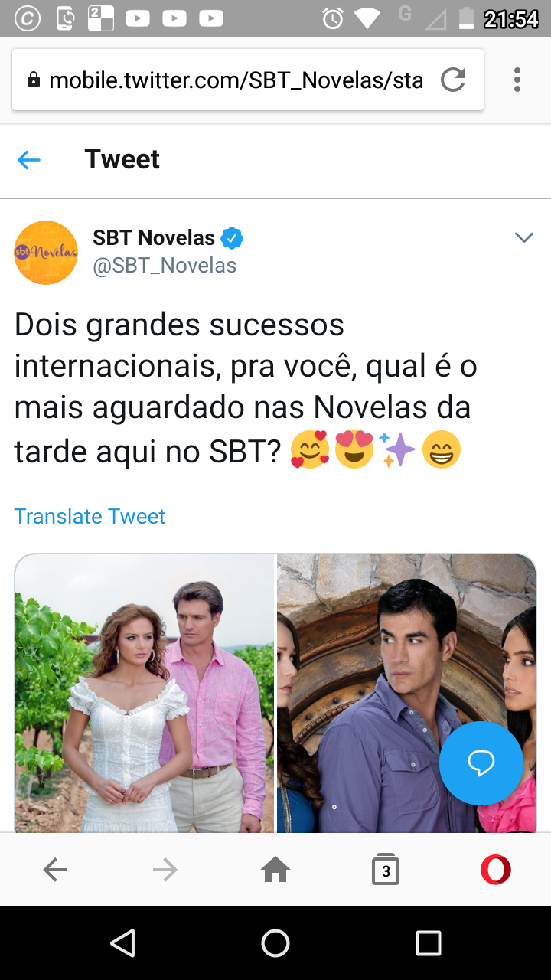The width and height of the screenshot is (551, 980).
Task: Open the SBT Novelas profile avatar
Action: click(46, 253)
